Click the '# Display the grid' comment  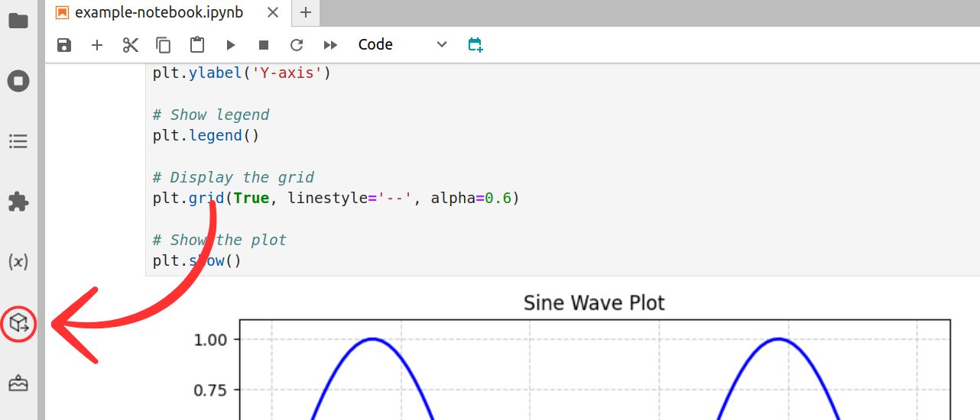click(x=233, y=177)
